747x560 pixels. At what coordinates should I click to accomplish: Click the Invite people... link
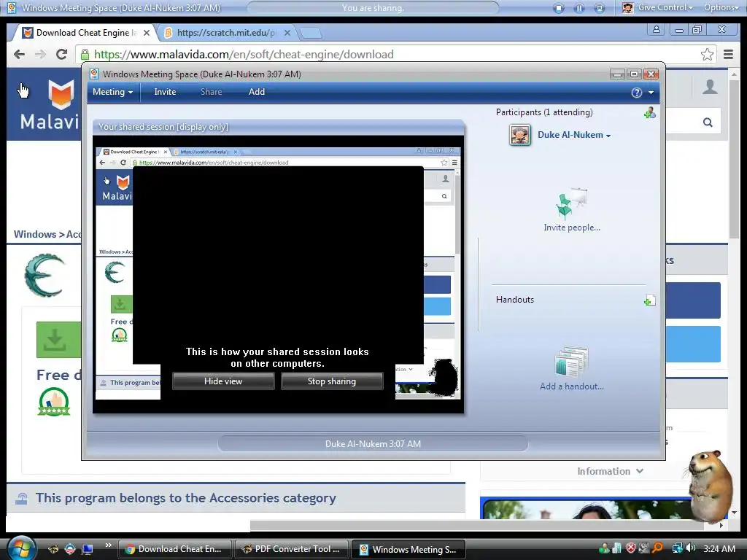coord(572,227)
